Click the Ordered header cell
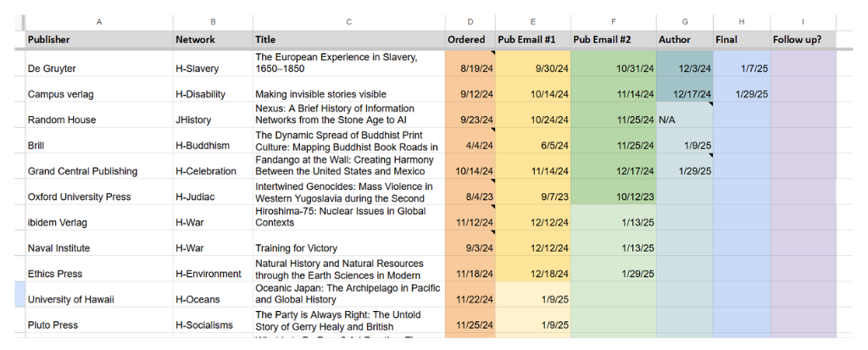Screen dimensions: 868x350 (470, 39)
